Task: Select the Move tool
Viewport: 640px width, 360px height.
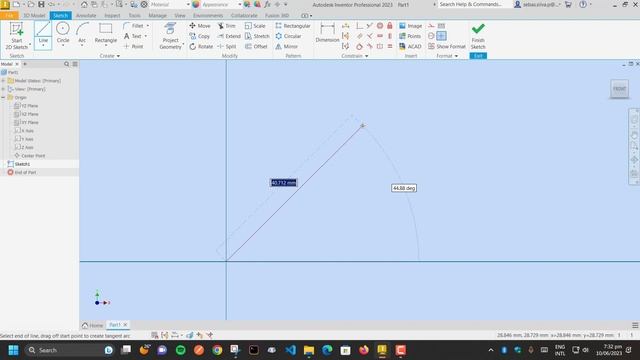Action: coord(200,26)
